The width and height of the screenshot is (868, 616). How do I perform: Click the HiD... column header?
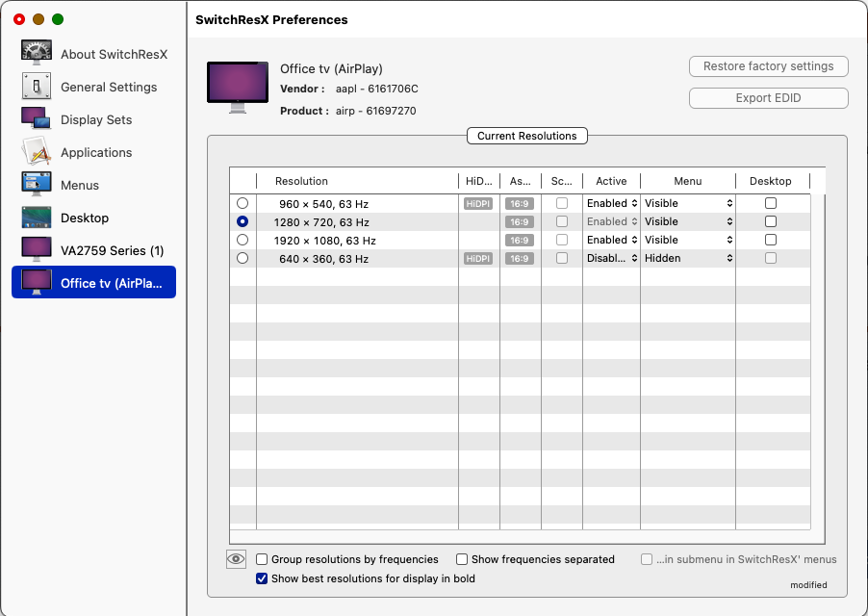coord(479,181)
